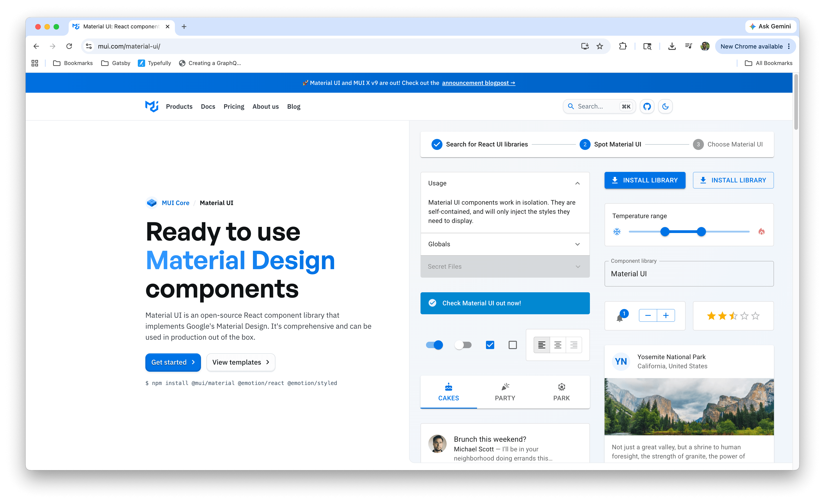The image size is (825, 504).
Task: Click the left temperature slider thumb
Action: [665, 232]
